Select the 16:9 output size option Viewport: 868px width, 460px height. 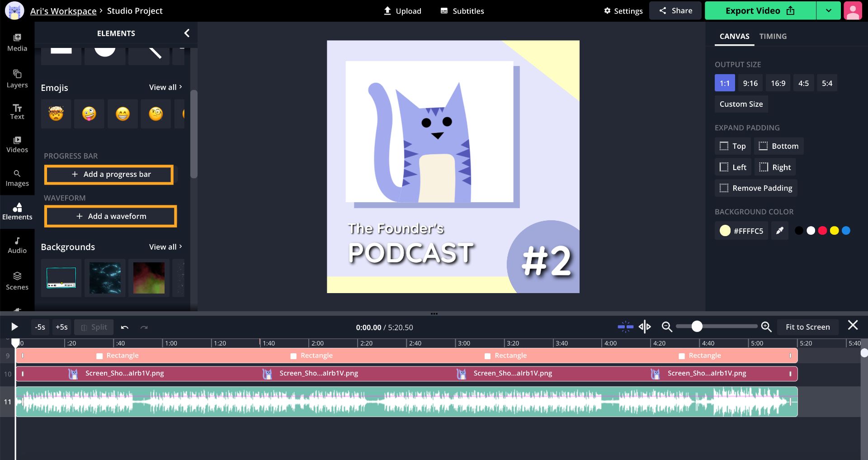tap(778, 83)
